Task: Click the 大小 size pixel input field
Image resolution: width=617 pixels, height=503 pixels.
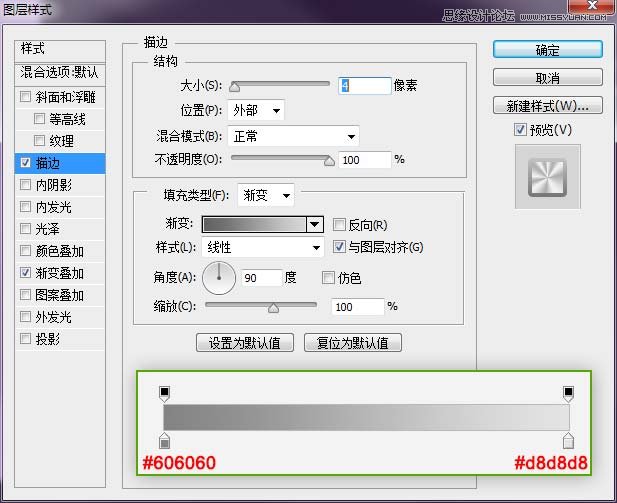Action: pos(365,85)
